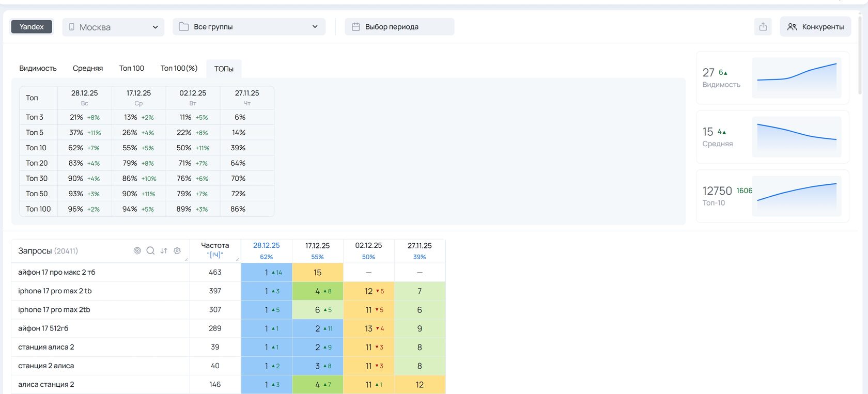Click the Топ 10 value 62% for 28.12.25

(75, 148)
